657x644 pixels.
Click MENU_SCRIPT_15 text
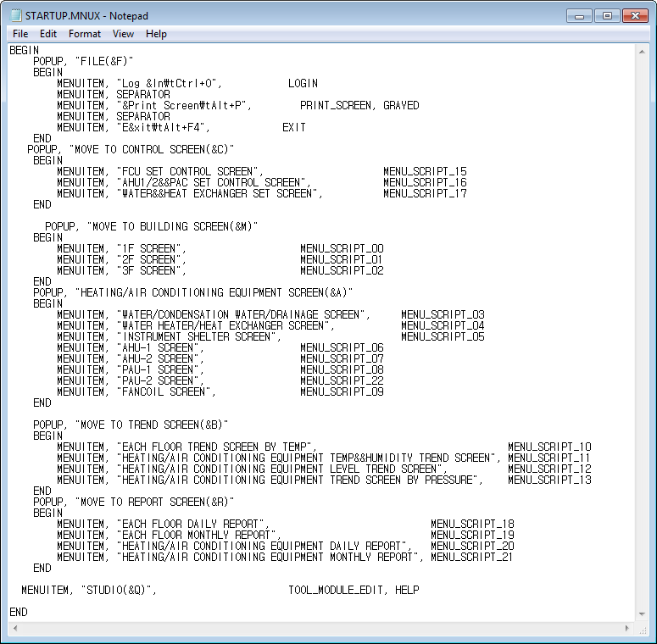click(x=425, y=172)
